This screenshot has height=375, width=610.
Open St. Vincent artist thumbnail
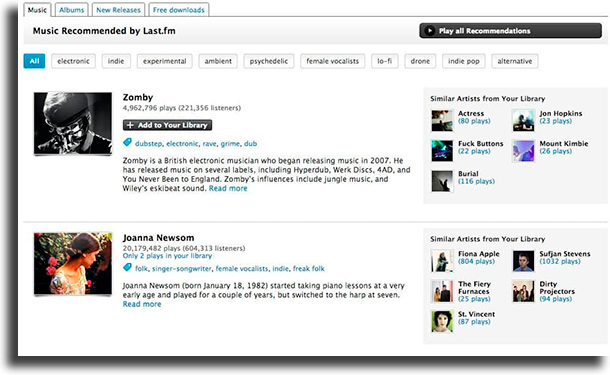[x=442, y=321]
